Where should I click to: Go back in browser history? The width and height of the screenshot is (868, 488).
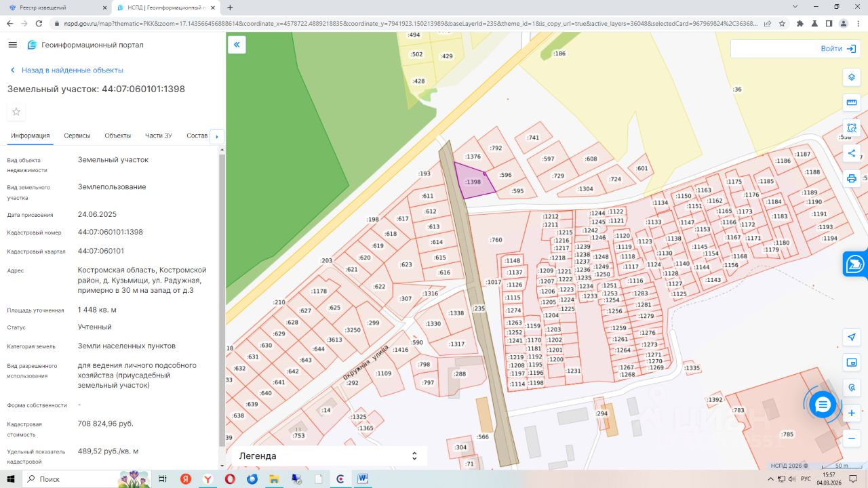9,23
